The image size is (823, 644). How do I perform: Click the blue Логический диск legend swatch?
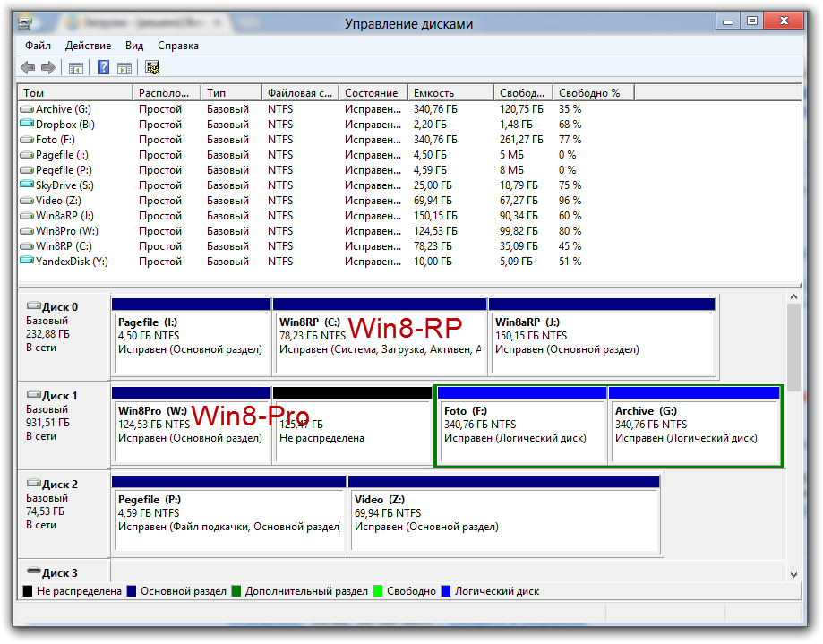coord(447,591)
